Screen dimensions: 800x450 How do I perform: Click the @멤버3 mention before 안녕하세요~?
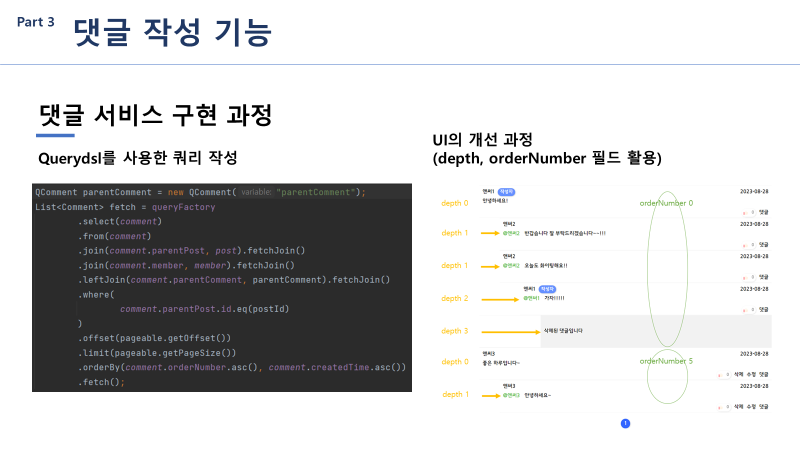(511, 395)
